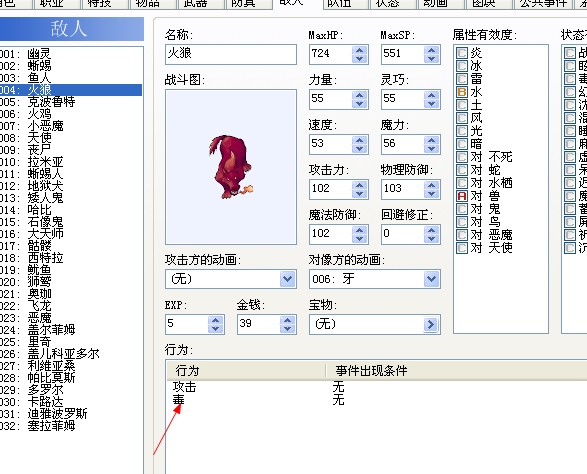This screenshot has width=587, height=474.
Task: Decrease 物理防御 with the down arrow
Action: pyautogui.click(x=431, y=194)
